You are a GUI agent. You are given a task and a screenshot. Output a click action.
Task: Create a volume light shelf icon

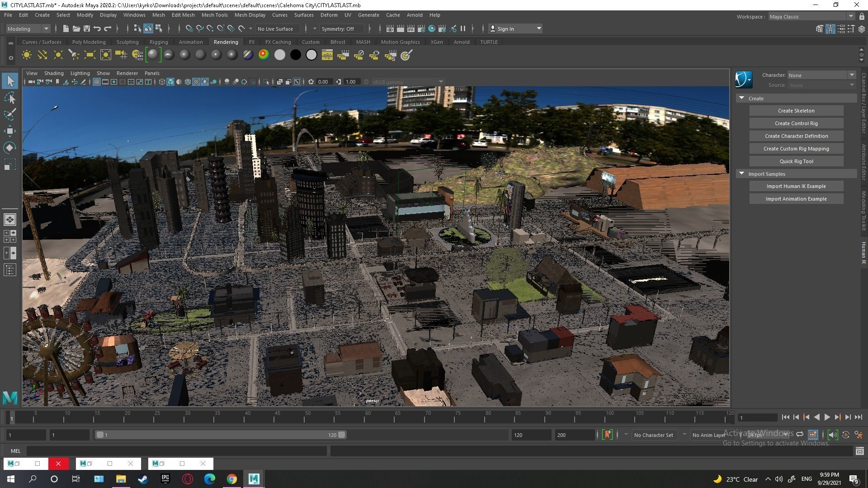click(105, 55)
